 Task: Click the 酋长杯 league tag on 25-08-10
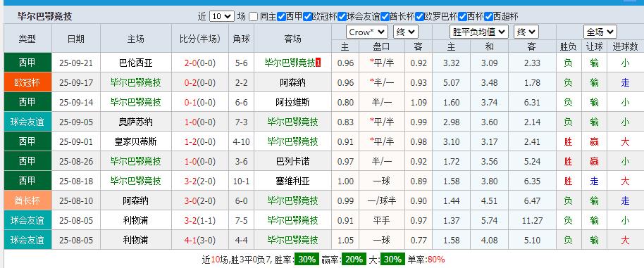(x=27, y=200)
